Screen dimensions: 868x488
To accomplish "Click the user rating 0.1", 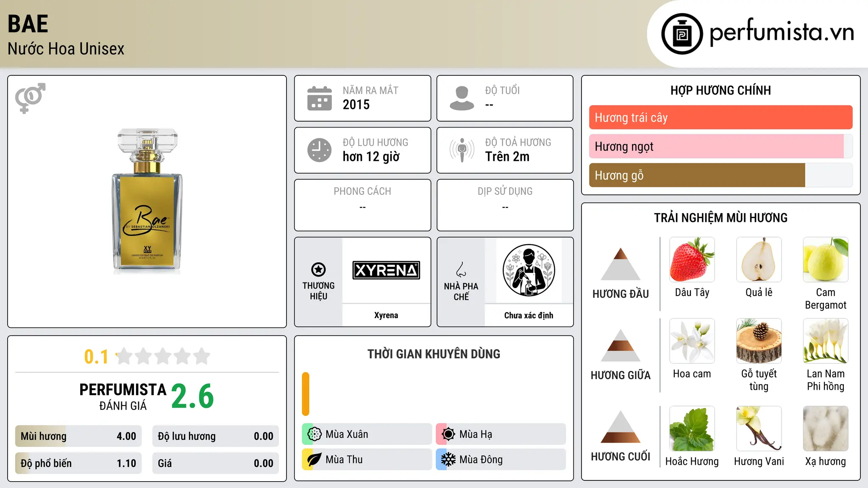I will click(x=96, y=357).
